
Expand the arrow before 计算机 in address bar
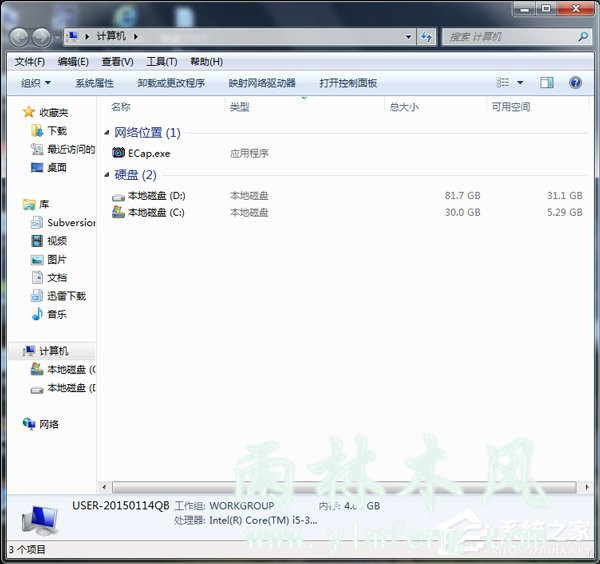pyautogui.click(x=87, y=37)
